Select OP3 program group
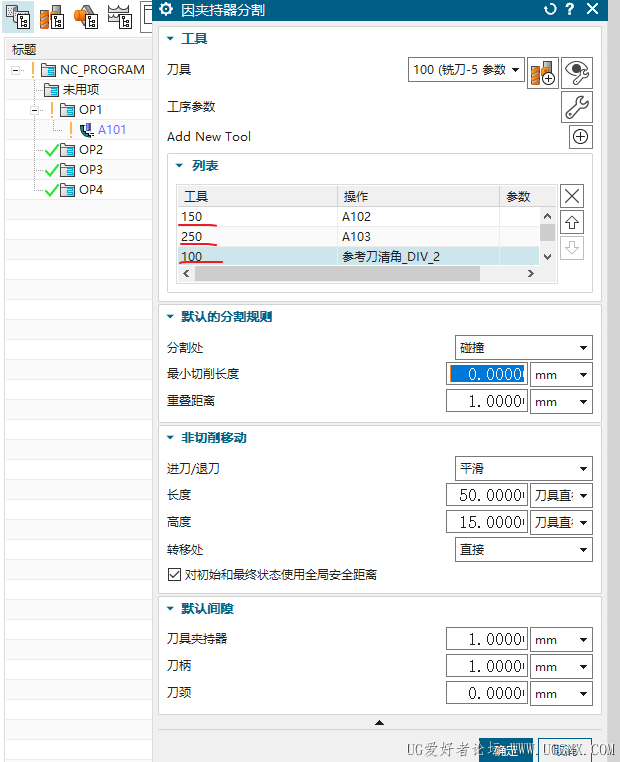620x762 pixels. pyautogui.click(x=83, y=170)
